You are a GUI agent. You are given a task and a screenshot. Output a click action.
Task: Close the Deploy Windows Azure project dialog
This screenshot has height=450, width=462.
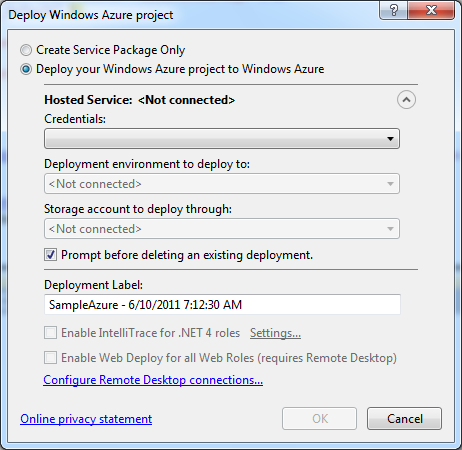tap(431, 11)
